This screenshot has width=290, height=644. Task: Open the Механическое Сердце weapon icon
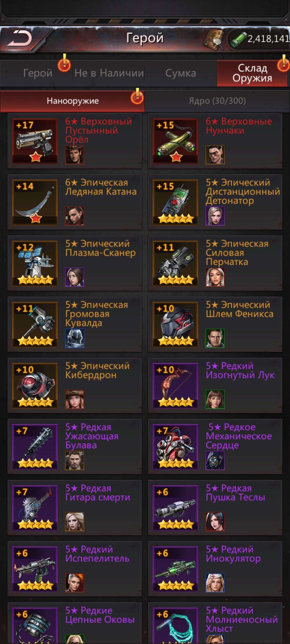click(x=175, y=447)
